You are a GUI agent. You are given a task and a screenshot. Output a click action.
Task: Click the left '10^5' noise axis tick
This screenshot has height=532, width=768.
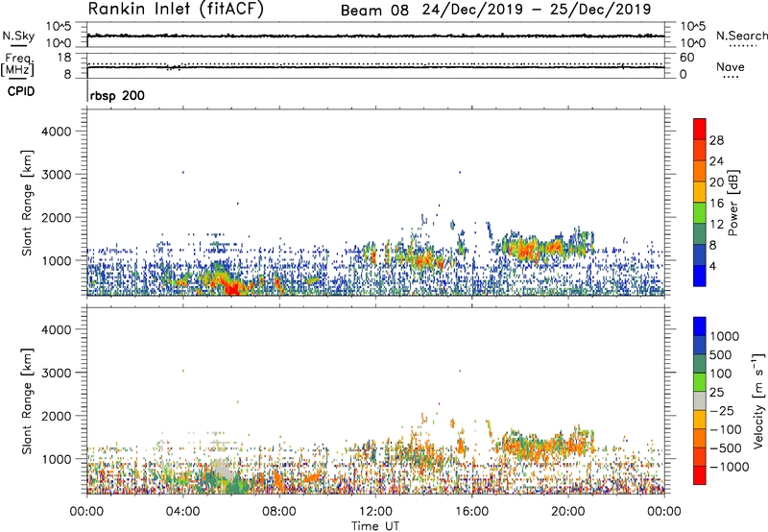pos(59,27)
